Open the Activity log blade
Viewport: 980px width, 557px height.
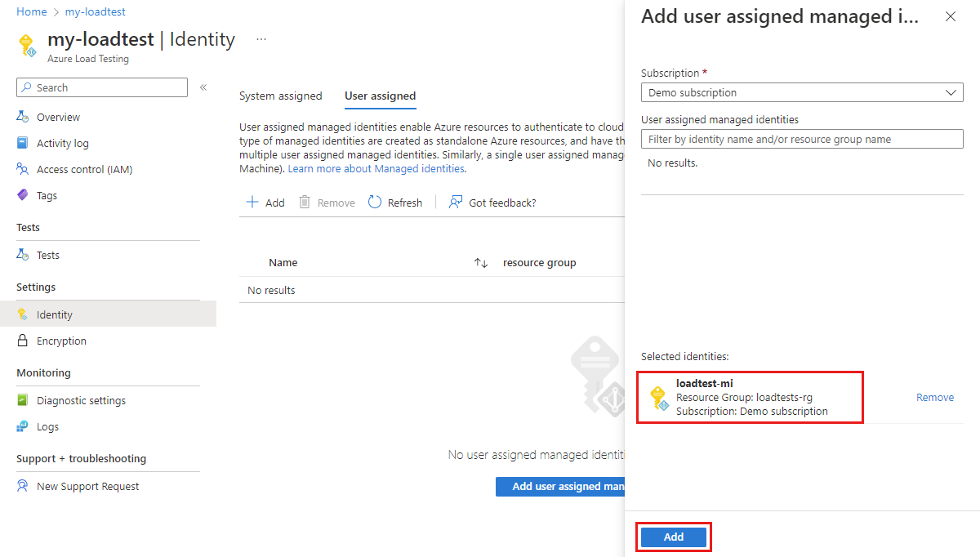click(x=62, y=143)
